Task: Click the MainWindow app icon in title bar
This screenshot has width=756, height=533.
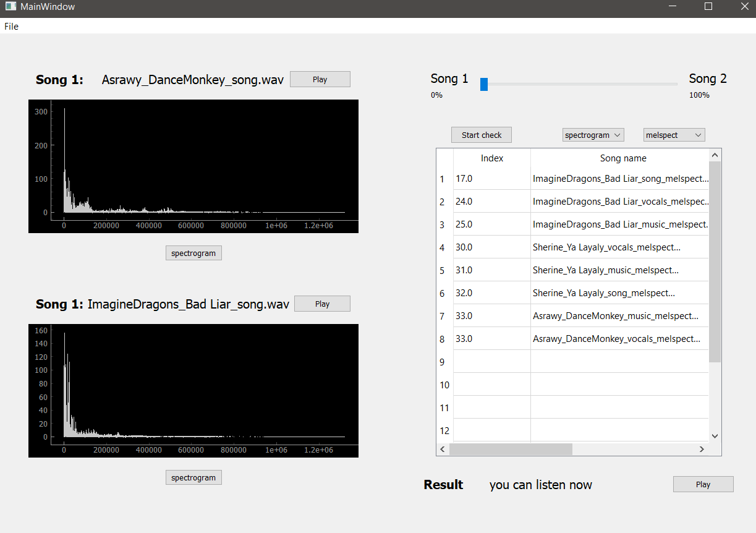Action: click(11, 7)
